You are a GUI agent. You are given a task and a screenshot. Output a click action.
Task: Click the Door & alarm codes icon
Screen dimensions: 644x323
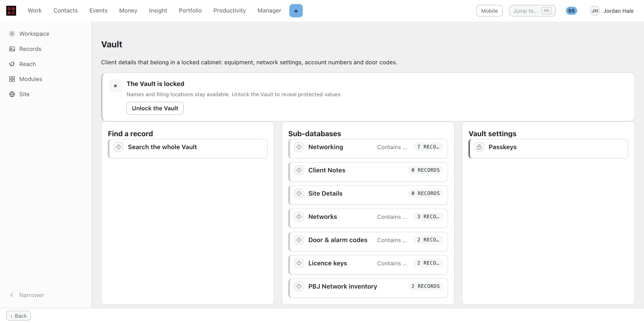click(299, 240)
